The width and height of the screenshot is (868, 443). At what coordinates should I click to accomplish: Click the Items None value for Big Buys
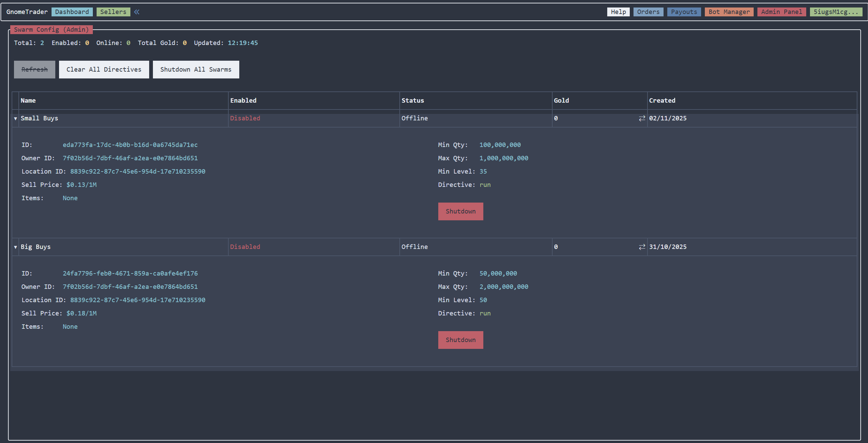coord(70,327)
